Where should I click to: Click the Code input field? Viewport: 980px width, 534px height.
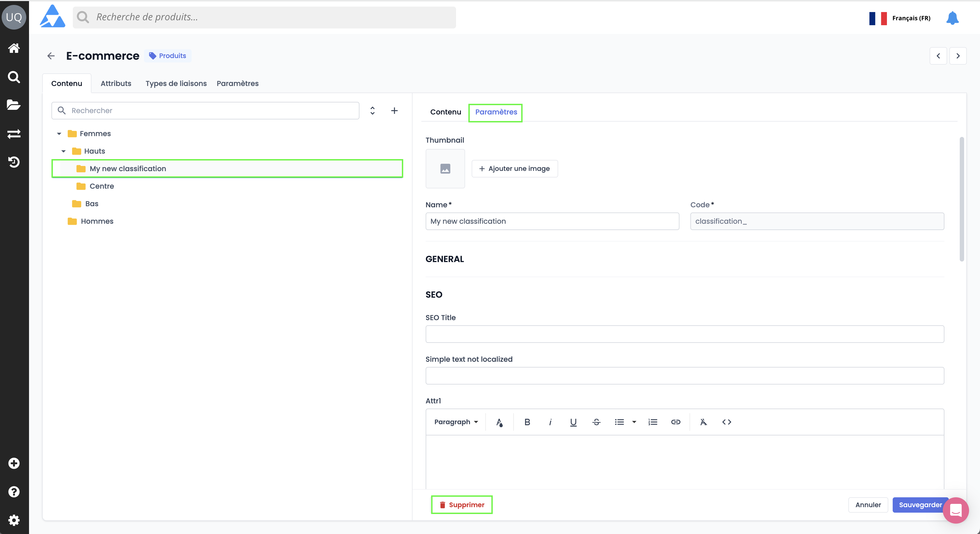click(x=817, y=221)
